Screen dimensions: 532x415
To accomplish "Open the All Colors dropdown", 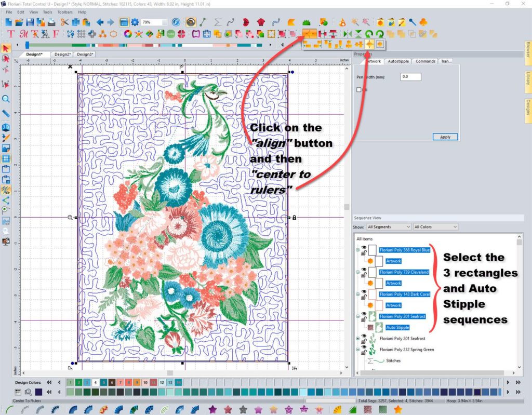I will click(x=435, y=227).
